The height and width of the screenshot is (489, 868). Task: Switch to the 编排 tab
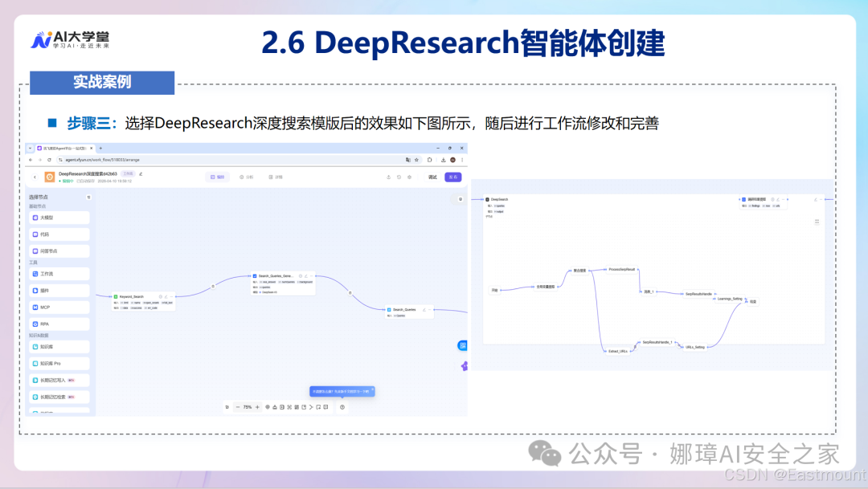[x=218, y=177]
